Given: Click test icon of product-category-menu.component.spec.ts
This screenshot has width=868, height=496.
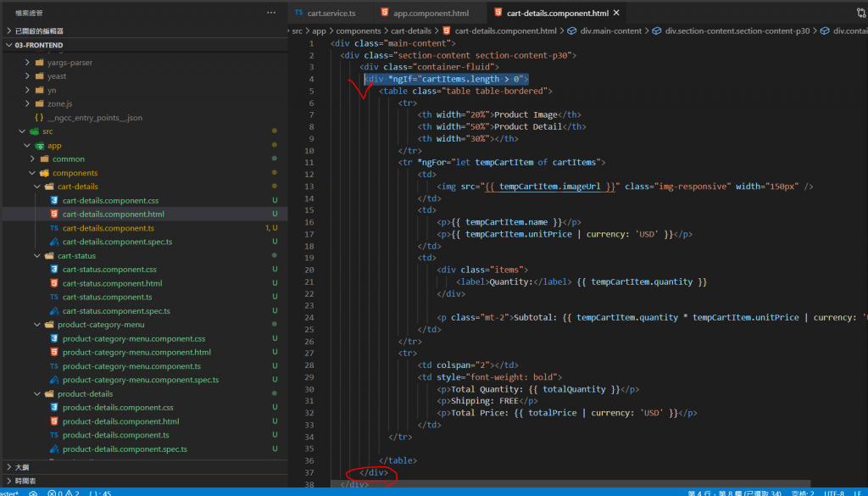Looking at the screenshot, I should (53, 380).
